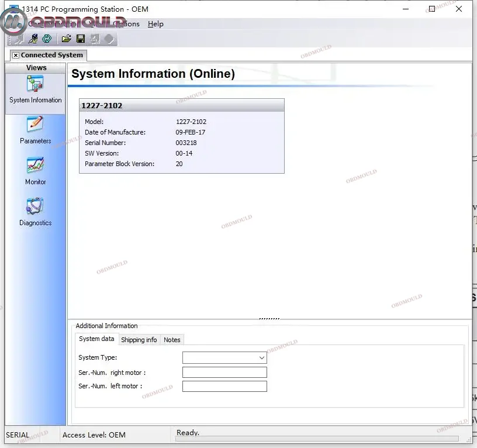Viewport: 477px width, 448px height.
Task: Switch to the Notes tab
Action: click(x=172, y=340)
